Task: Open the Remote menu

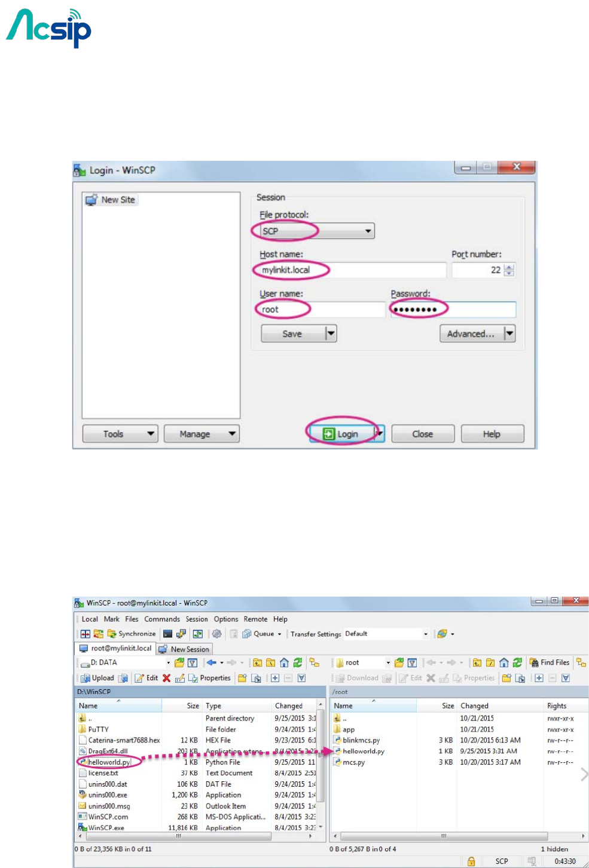Action: point(255,619)
